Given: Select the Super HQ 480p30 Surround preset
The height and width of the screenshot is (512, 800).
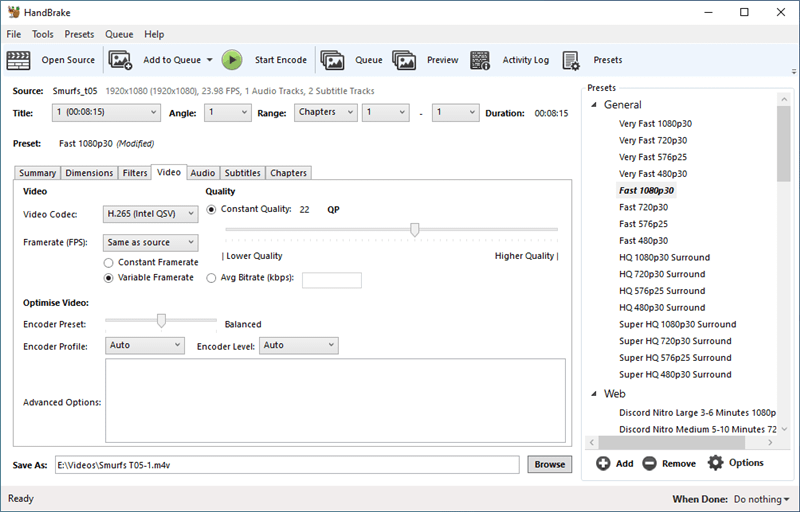Looking at the screenshot, I should click(x=675, y=375).
